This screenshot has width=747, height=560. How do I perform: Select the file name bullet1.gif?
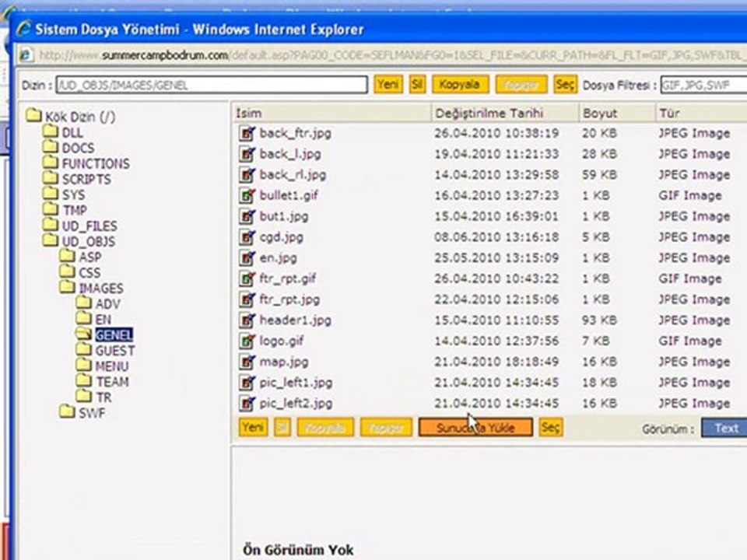click(289, 196)
